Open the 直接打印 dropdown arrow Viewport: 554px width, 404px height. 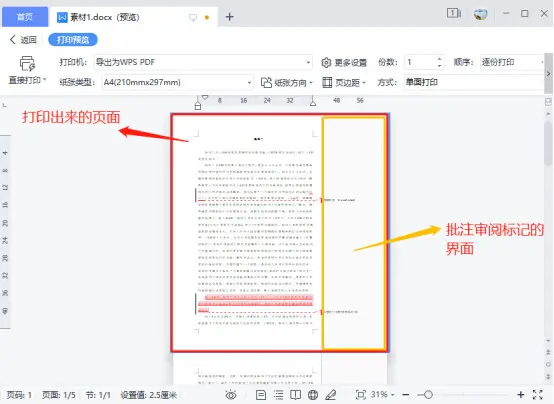pyautogui.click(x=45, y=80)
